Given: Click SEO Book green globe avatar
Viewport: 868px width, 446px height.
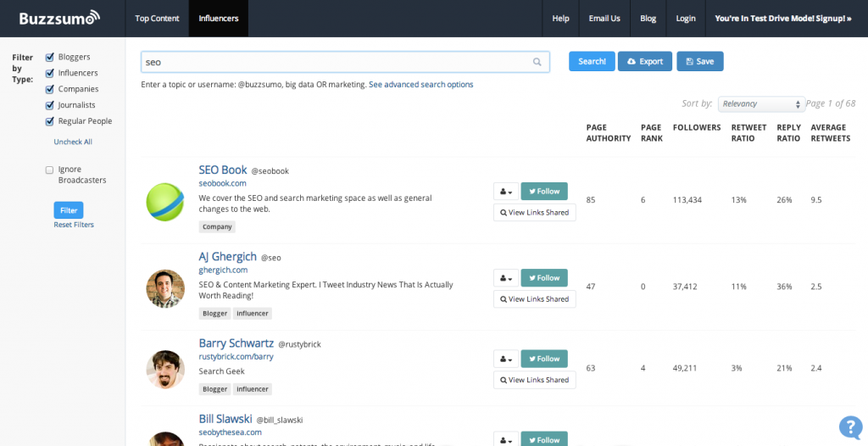Looking at the screenshot, I should coord(165,202).
